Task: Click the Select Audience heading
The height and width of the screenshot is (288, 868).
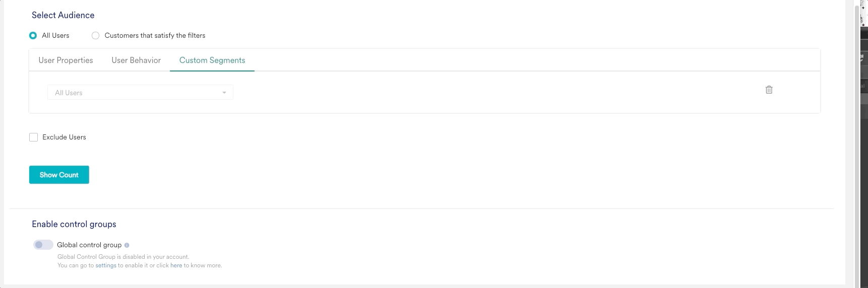Action: [x=63, y=15]
